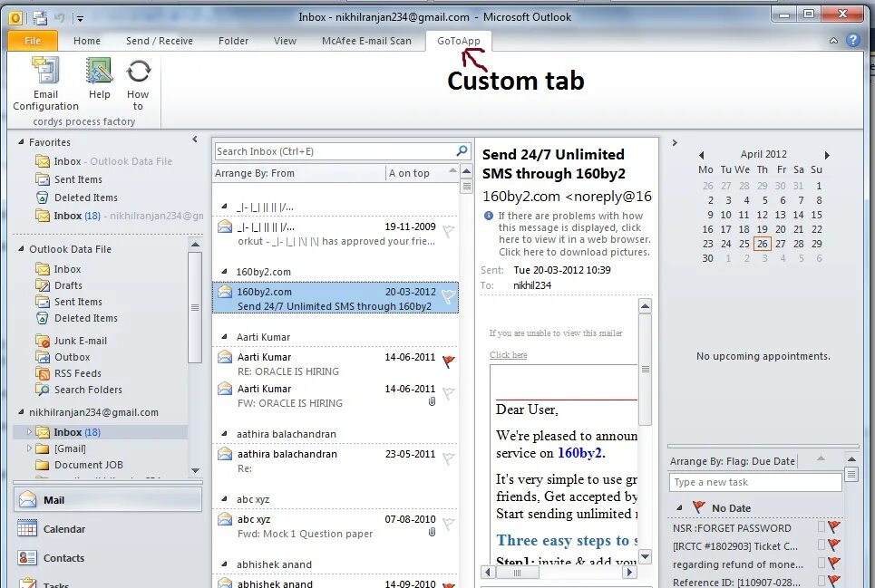Switch to the Home tab
Image resolution: width=875 pixels, height=588 pixels.
87,41
